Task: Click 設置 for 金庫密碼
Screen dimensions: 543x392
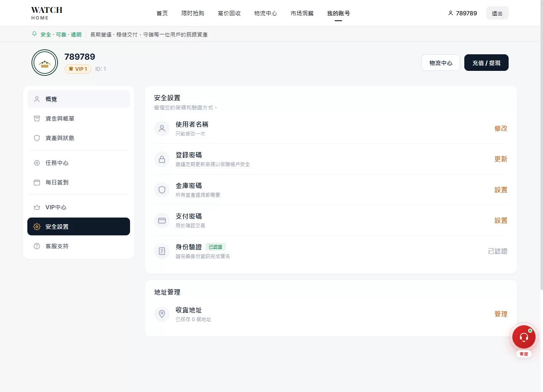Action: (x=501, y=190)
